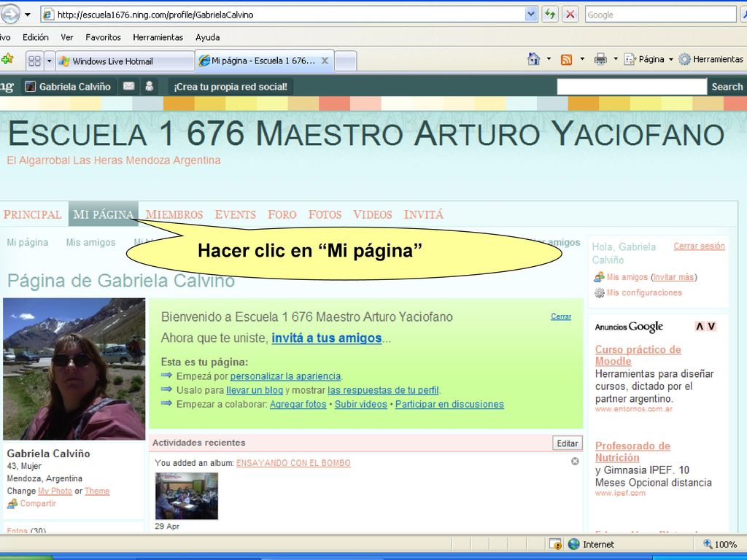Image resolution: width=747 pixels, height=560 pixels.
Task: Open the Events navigation tab
Action: click(x=236, y=215)
